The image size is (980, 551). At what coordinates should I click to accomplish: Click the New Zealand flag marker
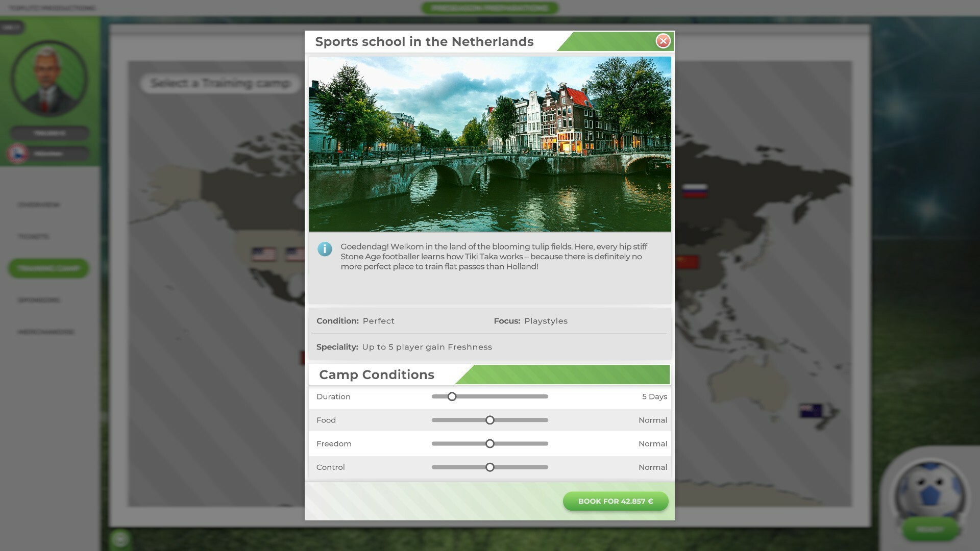coord(811,411)
